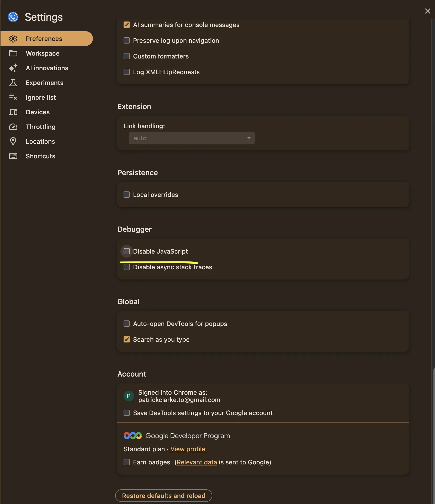Image resolution: width=435 pixels, height=504 pixels.
Task: Enable Local overrides checkbox
Action: point(127,195)
